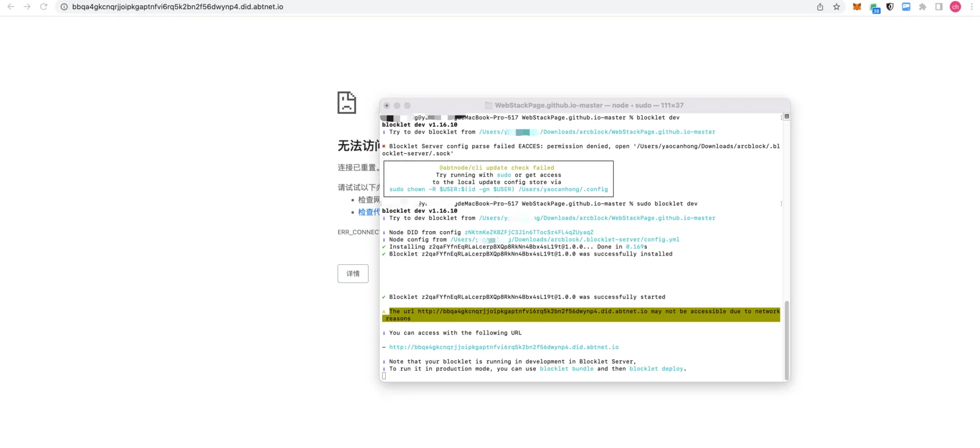The image size is (980, 448).
Task: Click 'Blocklet Server config parse failed' error line
Action: (x=581, y=150)
